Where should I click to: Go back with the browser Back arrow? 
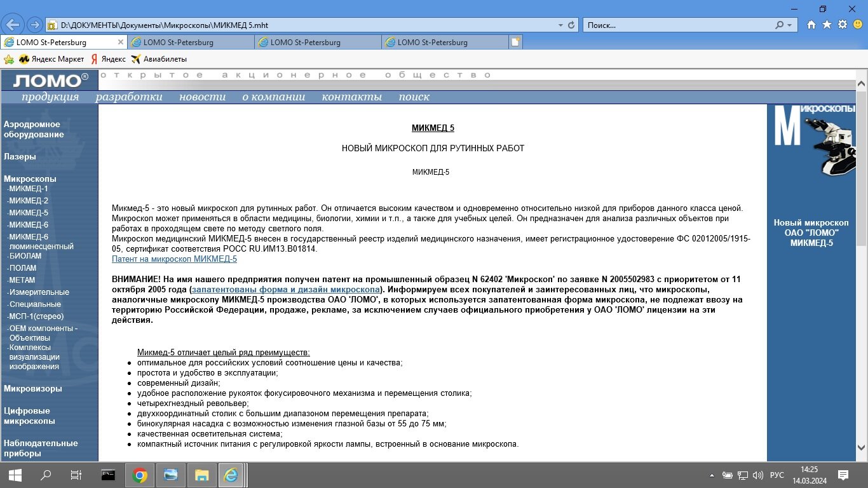13,25
